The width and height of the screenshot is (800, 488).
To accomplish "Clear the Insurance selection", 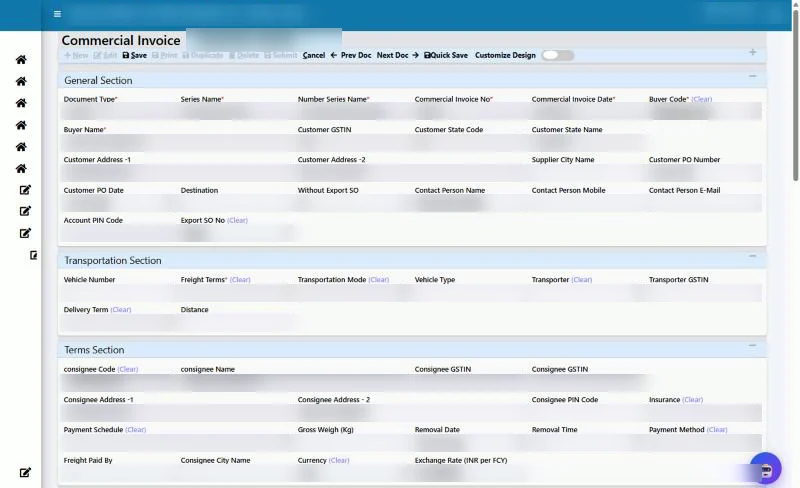I will (692, 400).
